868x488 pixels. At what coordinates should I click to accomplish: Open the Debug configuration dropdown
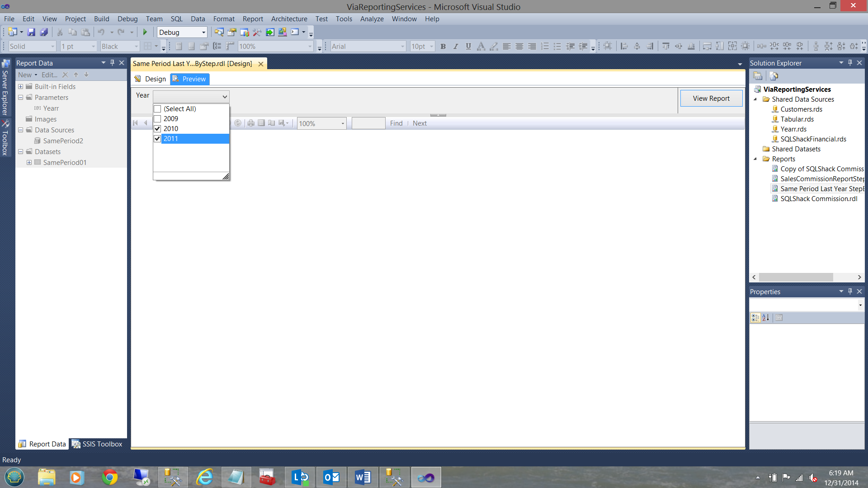203,33
